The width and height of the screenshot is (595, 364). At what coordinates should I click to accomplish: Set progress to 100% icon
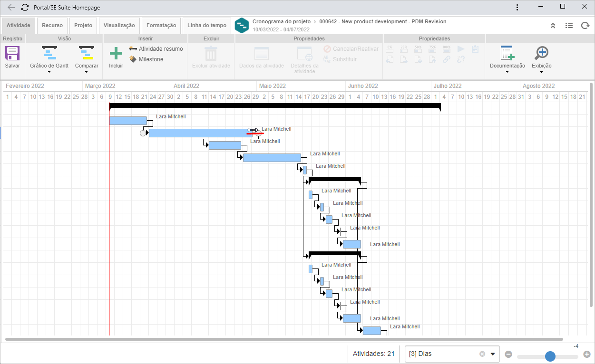coord(447,48)
